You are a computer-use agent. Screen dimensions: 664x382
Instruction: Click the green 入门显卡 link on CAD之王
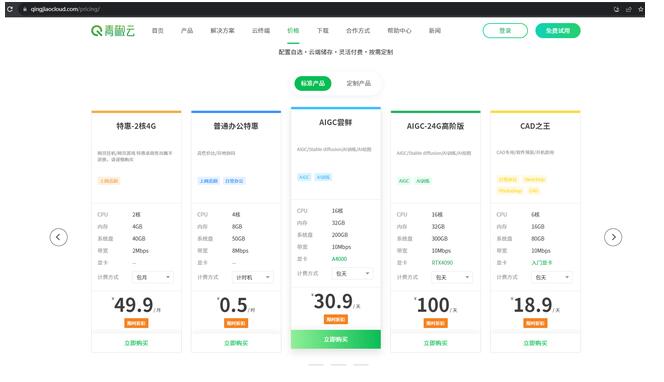click(542, 263)
